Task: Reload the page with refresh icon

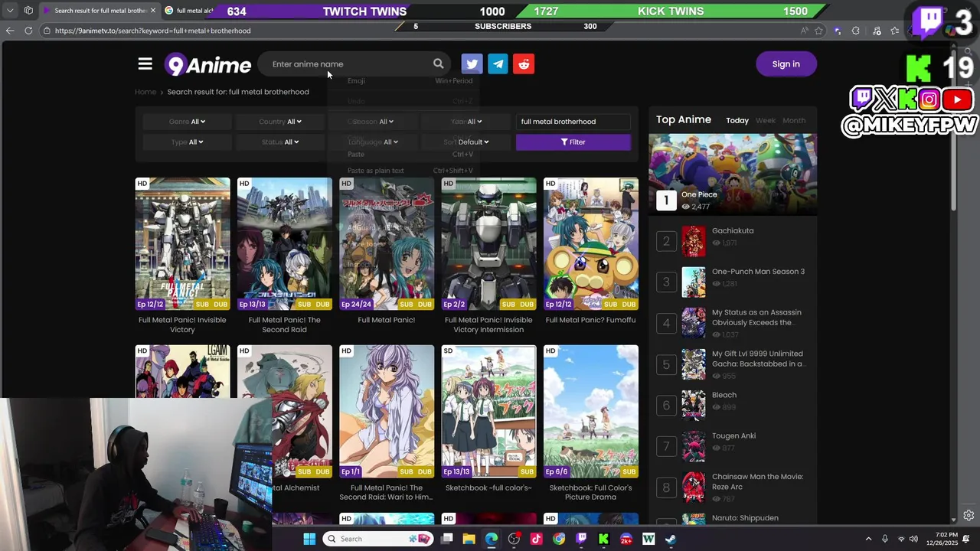Action: (x=28, y=31)
